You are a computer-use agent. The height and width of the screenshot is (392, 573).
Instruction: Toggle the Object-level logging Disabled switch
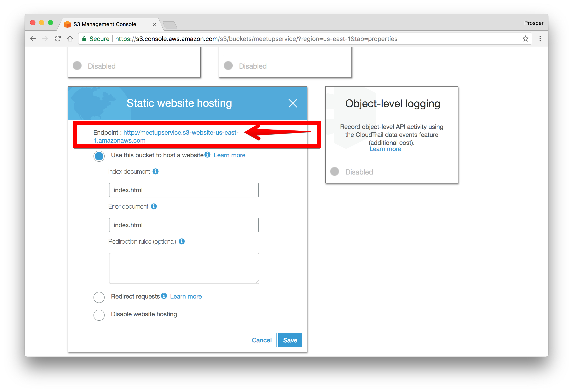[x=337, y=171]
